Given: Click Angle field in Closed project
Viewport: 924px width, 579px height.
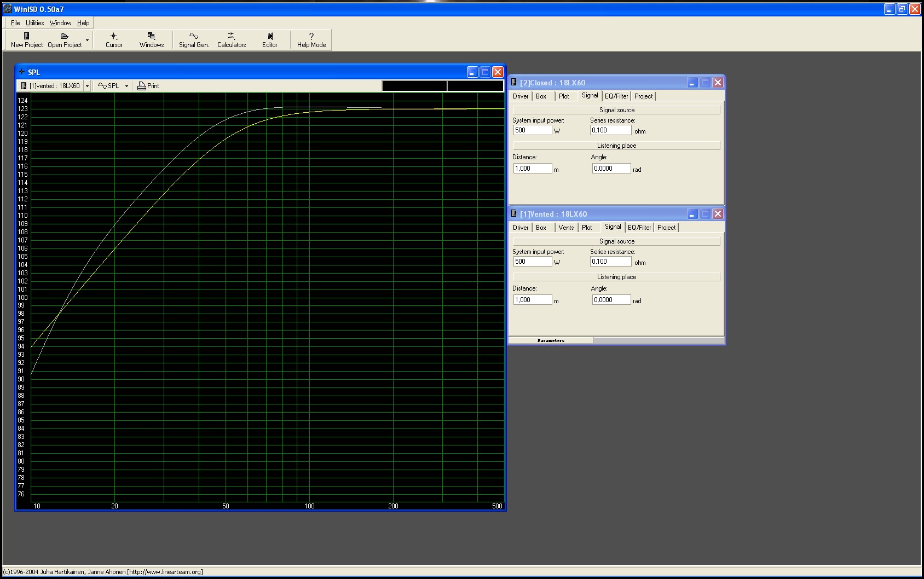Looking at the screenshot, I should (x=611, y=169).
